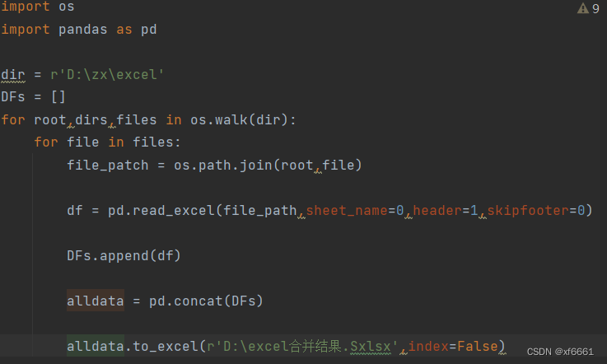The width and height of the screenshot is (607, 364).
Task: Click 'index=False' argument
Action: pyautogui.click(x=453, y=346)
